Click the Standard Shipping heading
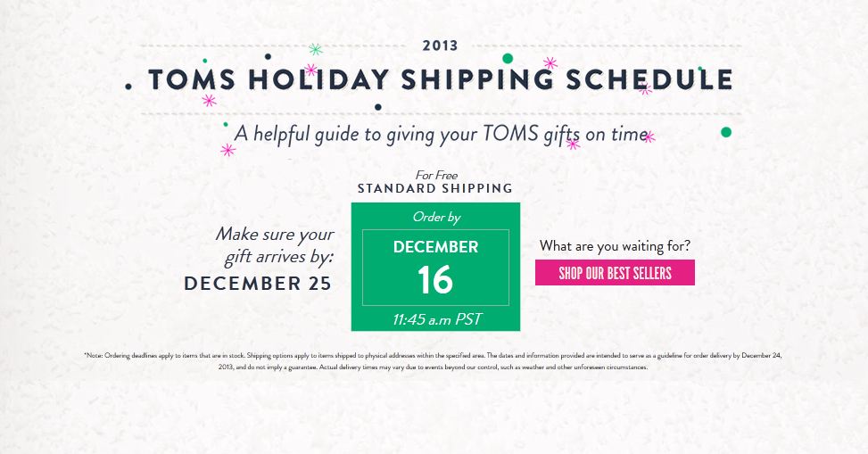The image size is (868, 454). [435, 188]
